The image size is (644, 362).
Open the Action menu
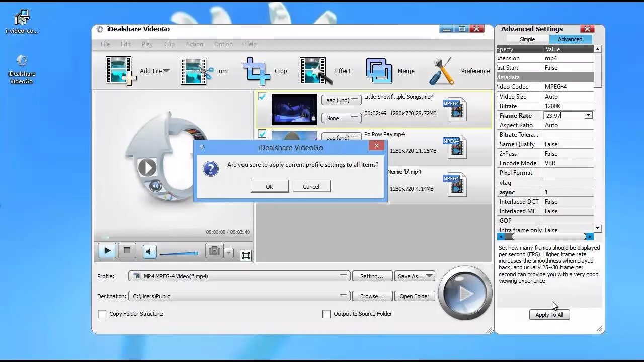[x=194, y=44]
